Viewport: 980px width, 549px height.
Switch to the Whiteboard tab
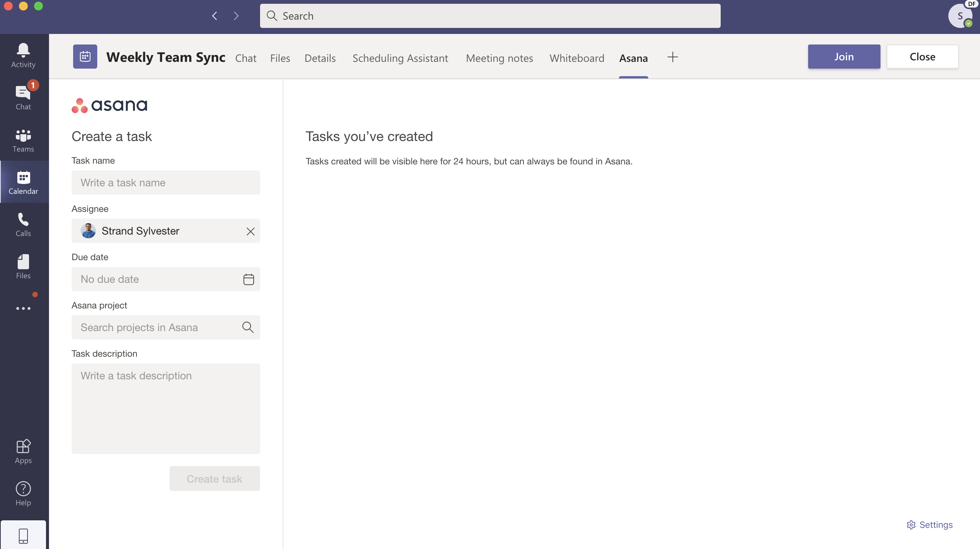pyautogui.click(x=576, y=57)
